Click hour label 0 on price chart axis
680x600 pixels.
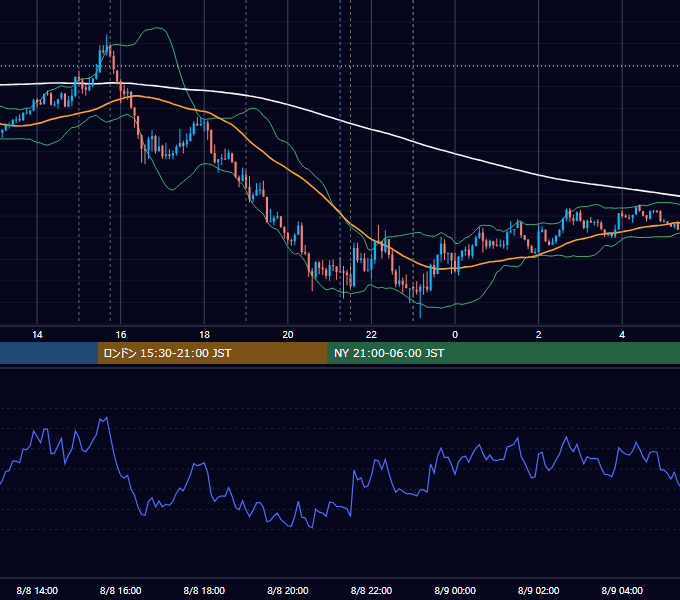[x=455, y=335]
